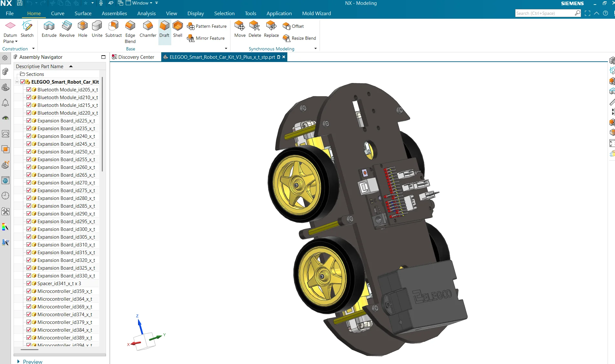Select the Move Face tool
This screenshot has height=364, width=615.
(x=240, y=29)
